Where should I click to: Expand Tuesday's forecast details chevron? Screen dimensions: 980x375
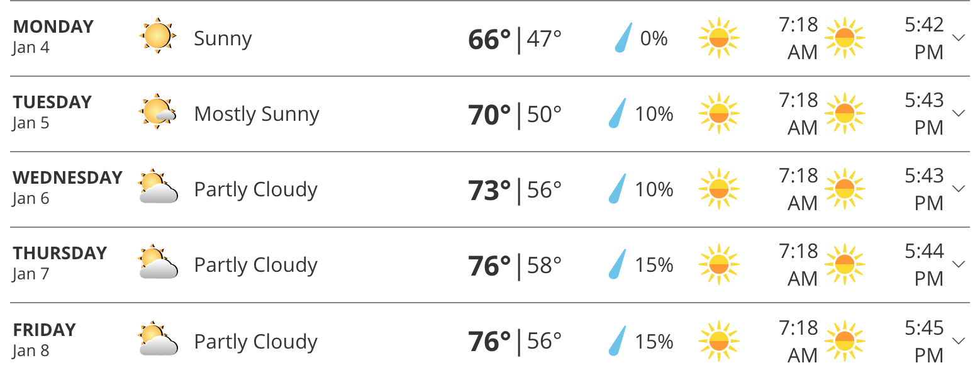pyautogui.click(x=959, y=114)
